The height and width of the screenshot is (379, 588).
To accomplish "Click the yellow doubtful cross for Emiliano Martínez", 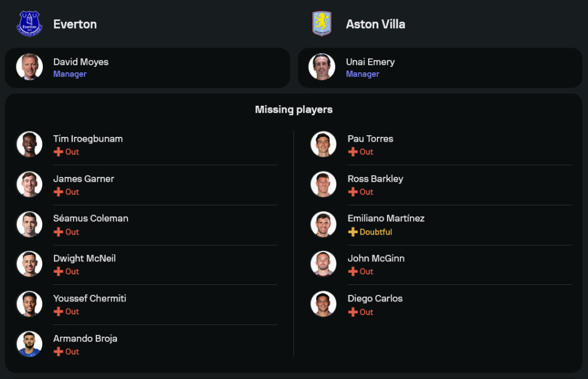I will point(353,232).
